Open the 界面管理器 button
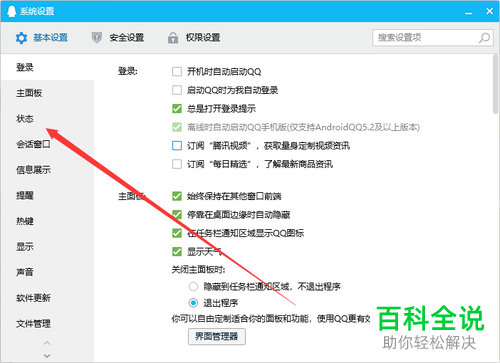 point(217,337)
